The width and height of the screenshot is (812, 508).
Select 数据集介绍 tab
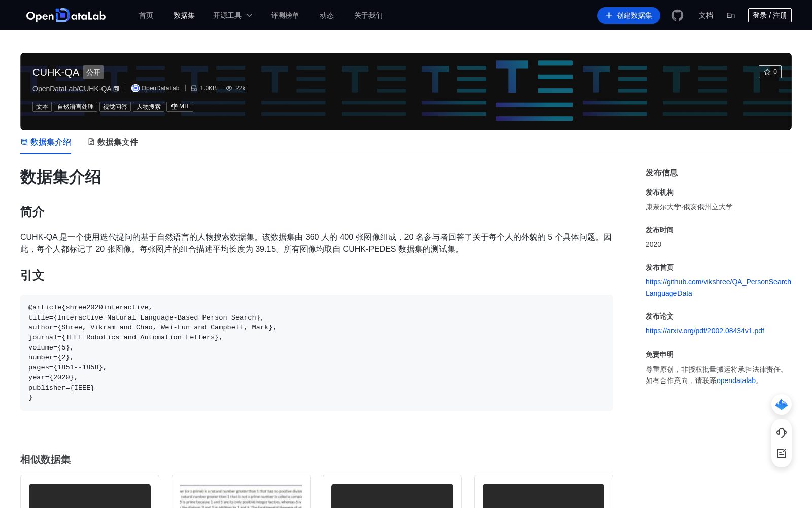click(x=46, y=142)
